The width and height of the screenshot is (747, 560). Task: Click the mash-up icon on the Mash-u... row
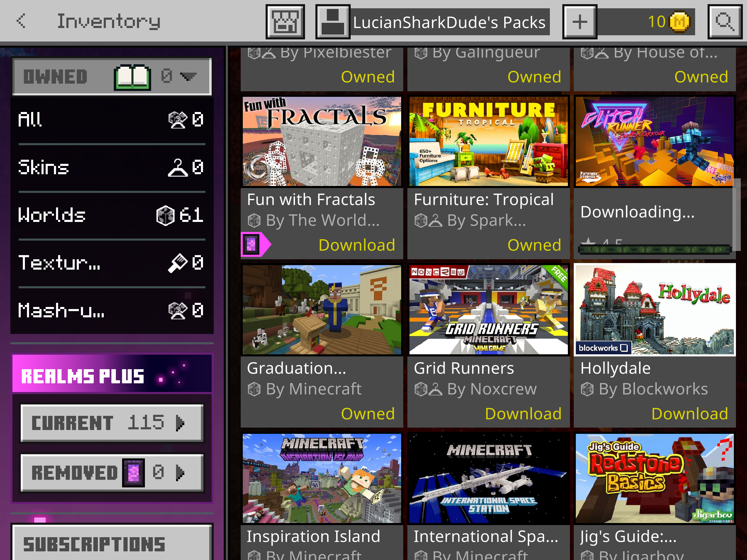[178, 311]
